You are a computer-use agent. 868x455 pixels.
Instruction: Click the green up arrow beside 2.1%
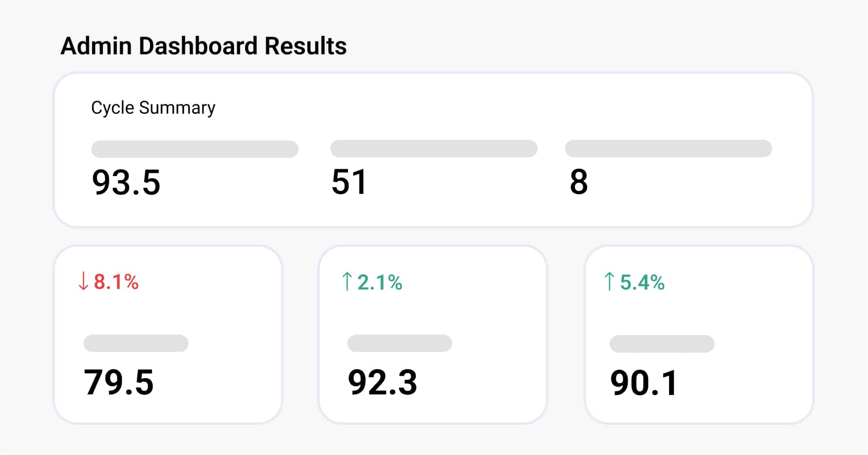347,282
